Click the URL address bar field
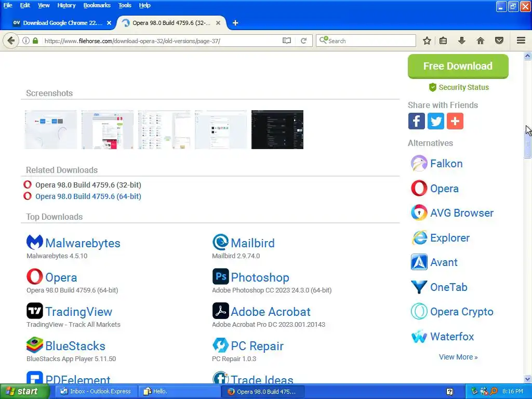 tap(161, 41)
